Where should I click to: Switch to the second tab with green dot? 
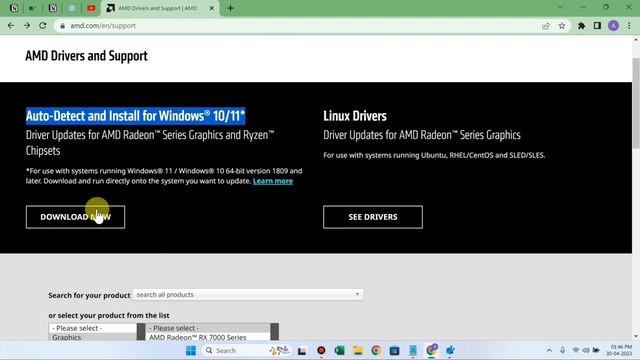coord(33,8)
